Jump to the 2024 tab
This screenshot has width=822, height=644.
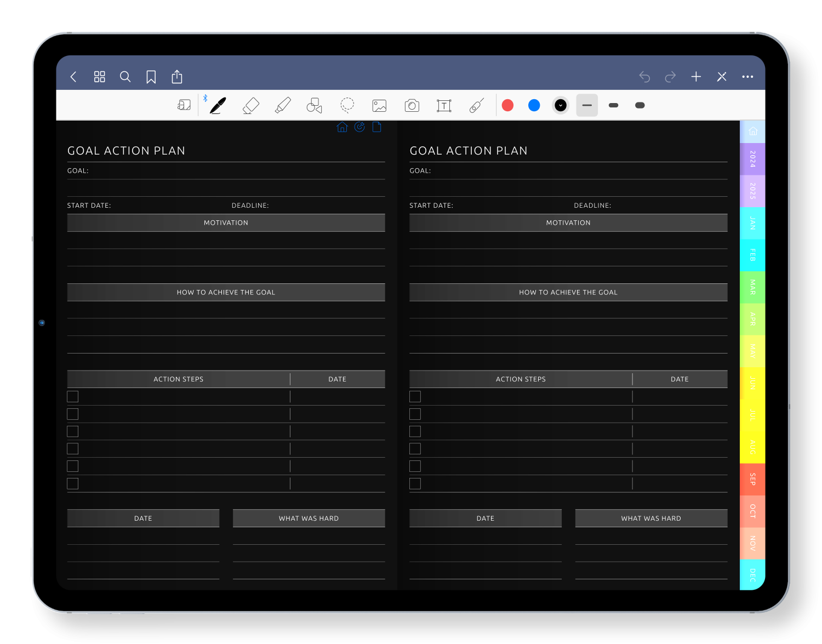(753, 159)
